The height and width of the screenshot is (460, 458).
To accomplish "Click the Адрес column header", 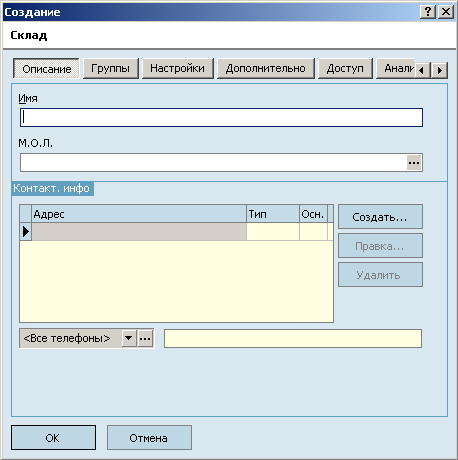I will pyautogui.click(x=139, y=214).
